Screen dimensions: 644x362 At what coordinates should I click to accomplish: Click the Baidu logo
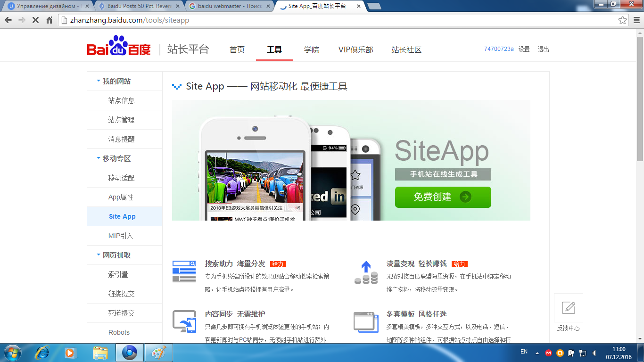coord(119,46)
